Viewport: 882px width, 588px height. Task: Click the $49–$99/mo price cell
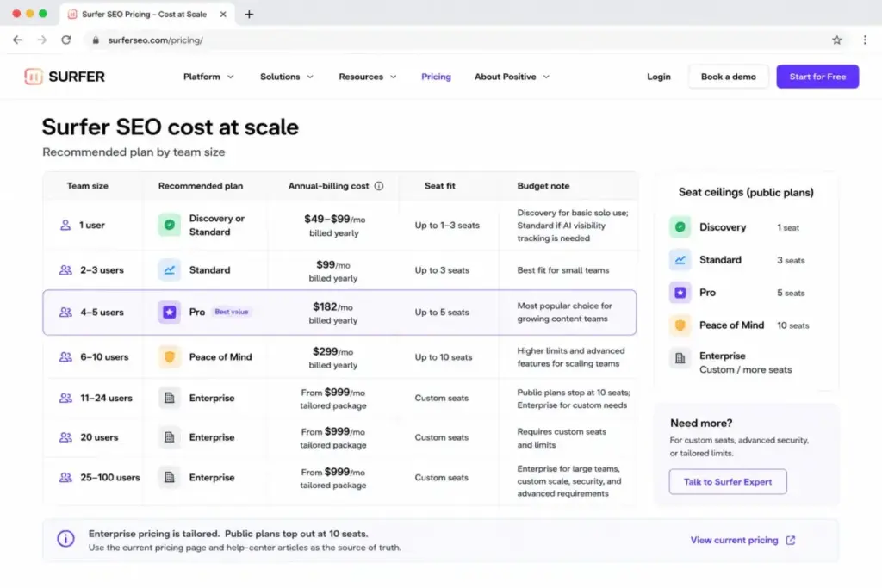click(334, 226)
